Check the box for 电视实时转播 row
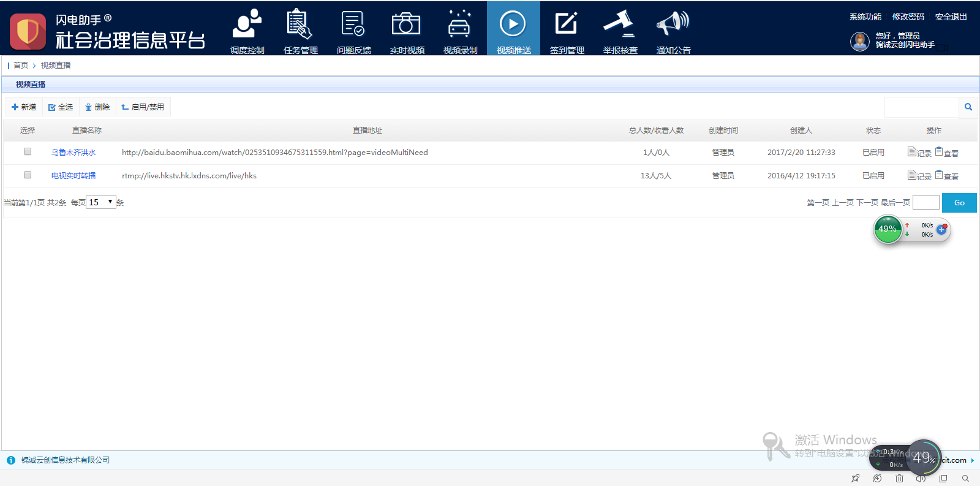980x486 pixels. coord(28,175)
